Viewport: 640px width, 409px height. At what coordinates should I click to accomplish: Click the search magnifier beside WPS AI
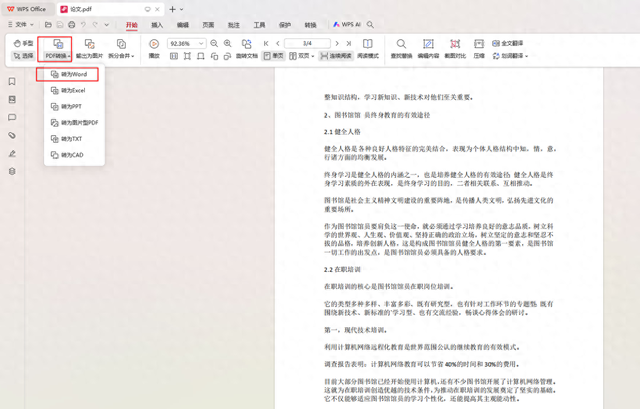pos(370,24)
